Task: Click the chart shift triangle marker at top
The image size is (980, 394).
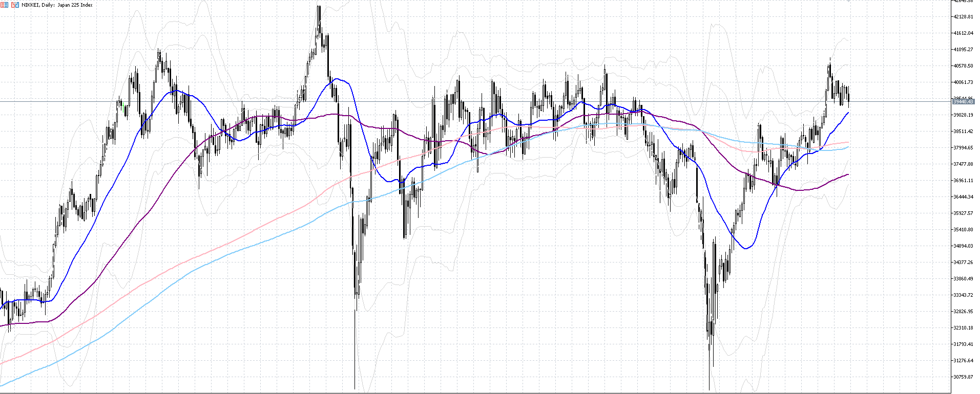Action: point(848,2)
